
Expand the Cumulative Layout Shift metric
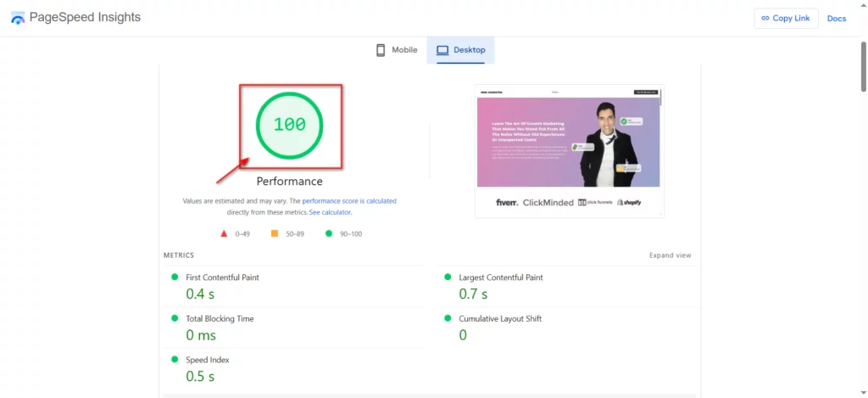click(x=565, y=328)
